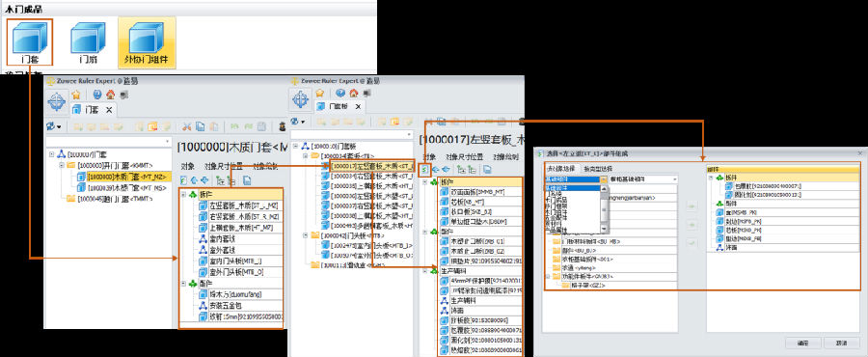
Task: Close the selection dialog window
Action: pyautogui.click(x=859, y=152)
